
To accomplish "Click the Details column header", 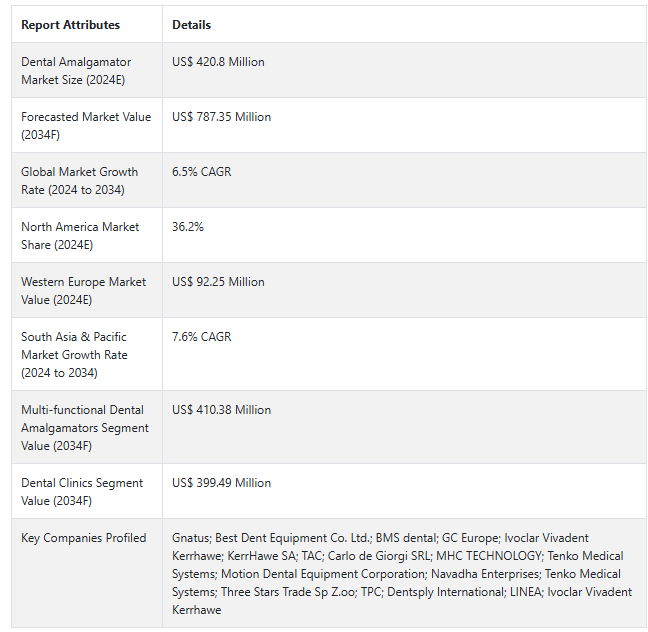I will coord(192,25).
